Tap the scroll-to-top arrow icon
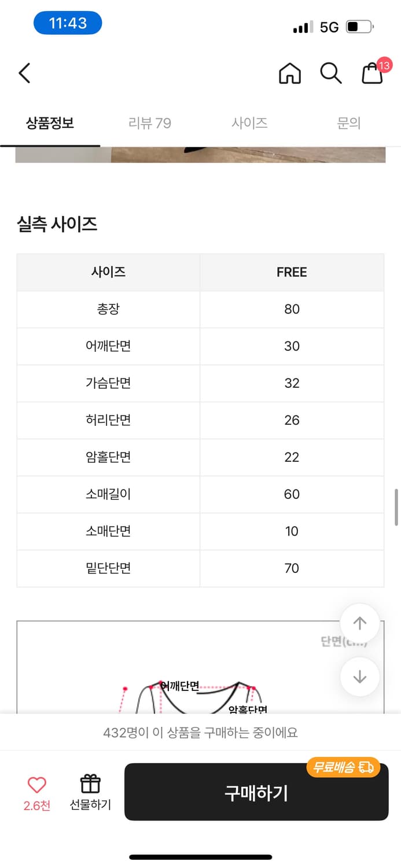 click(359, 623)
